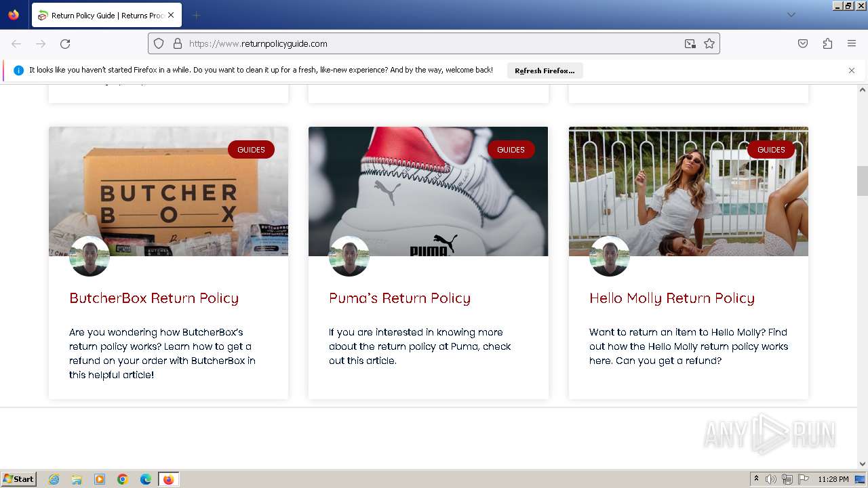Image resolution: width=868 pixels, height=488 pixels.
Task: Click the Puma article description text
Action: point(420,346)
